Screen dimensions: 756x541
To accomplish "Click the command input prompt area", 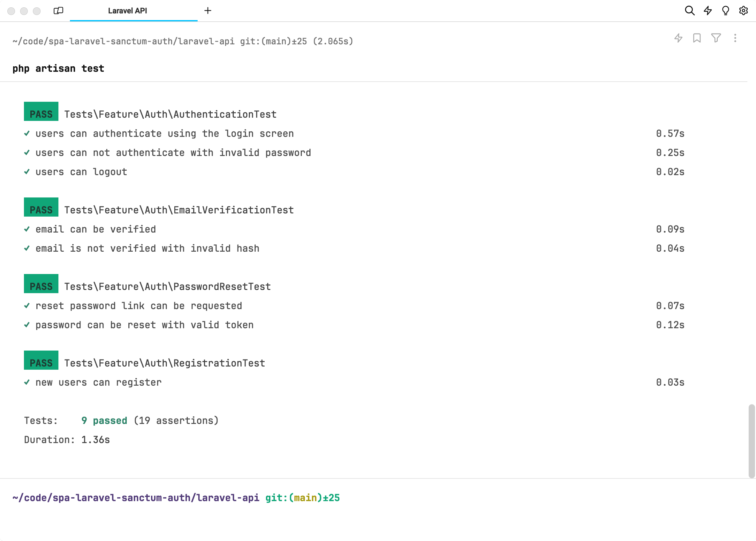I will [x=378, y=510].
